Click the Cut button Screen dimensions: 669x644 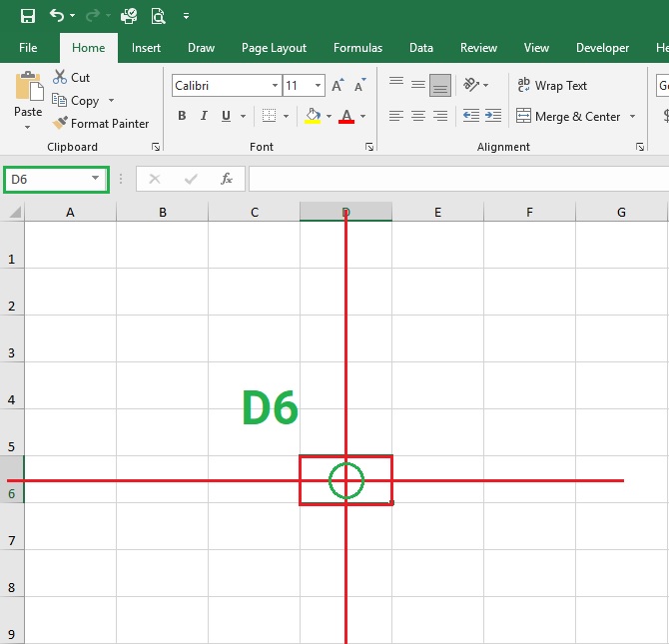(x=72, y=77)
